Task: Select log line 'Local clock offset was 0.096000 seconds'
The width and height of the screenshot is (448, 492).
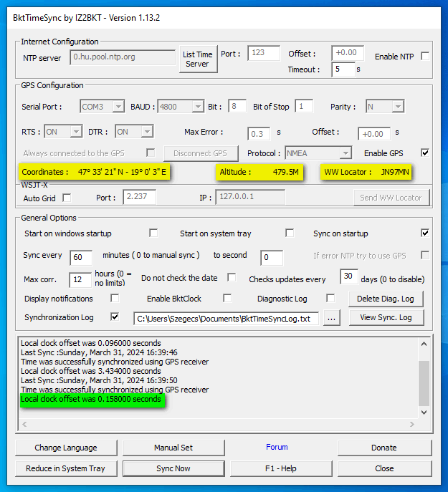Action: [91, 343]
